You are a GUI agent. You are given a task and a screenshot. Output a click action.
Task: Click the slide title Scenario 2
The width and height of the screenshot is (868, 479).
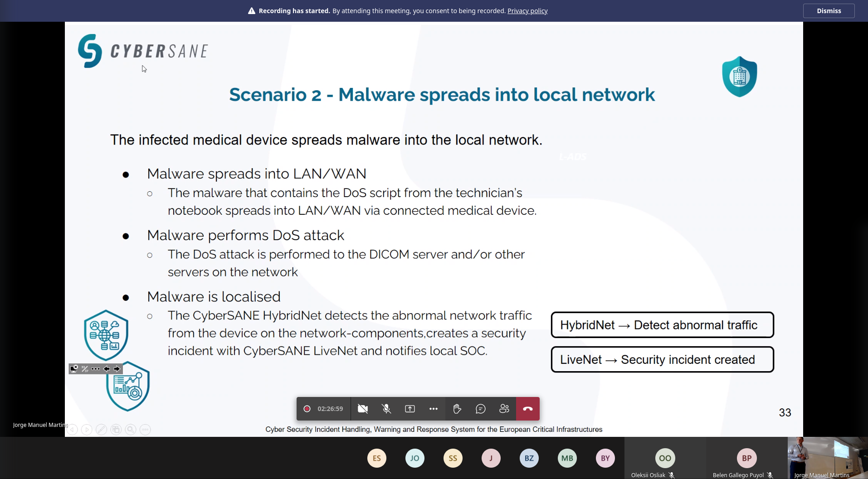[442, 95]
